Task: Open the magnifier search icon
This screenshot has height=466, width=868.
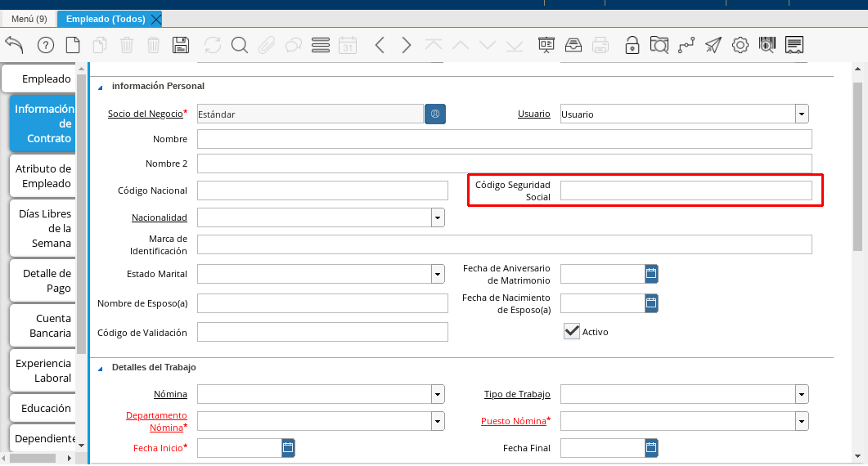Action: coord(239,45)
